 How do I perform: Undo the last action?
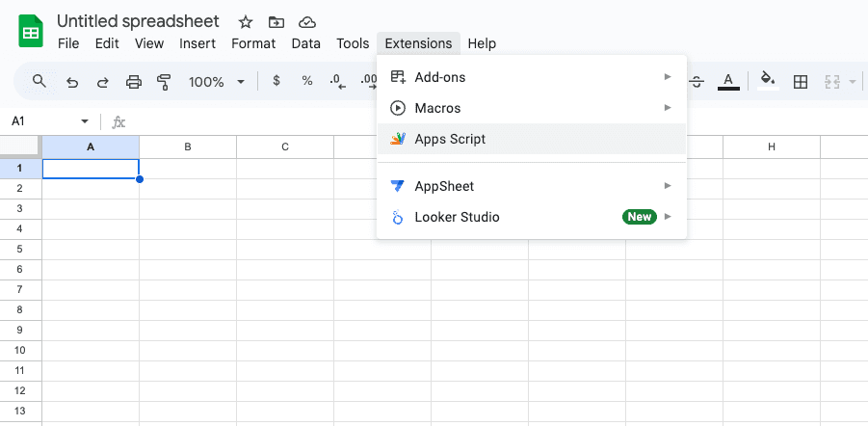click(x=71, y=82)
